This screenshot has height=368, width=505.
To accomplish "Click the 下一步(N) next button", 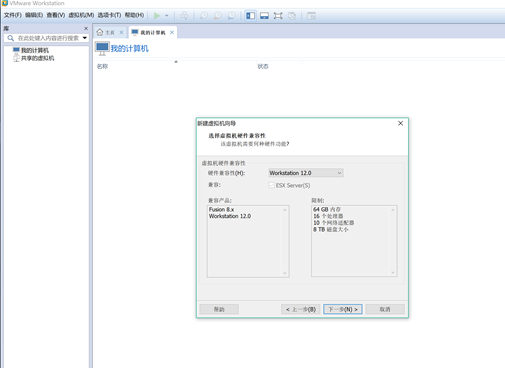I will click(x=343, y=309).
